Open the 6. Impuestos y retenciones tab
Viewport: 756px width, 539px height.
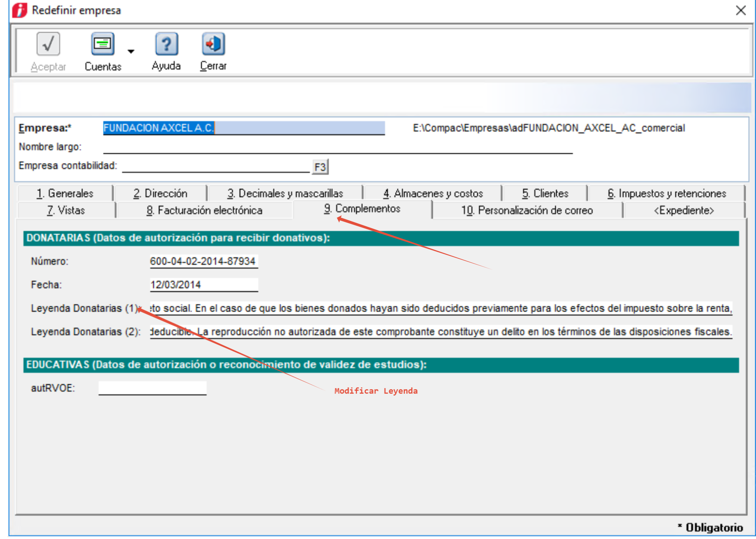tap(667, 194)
